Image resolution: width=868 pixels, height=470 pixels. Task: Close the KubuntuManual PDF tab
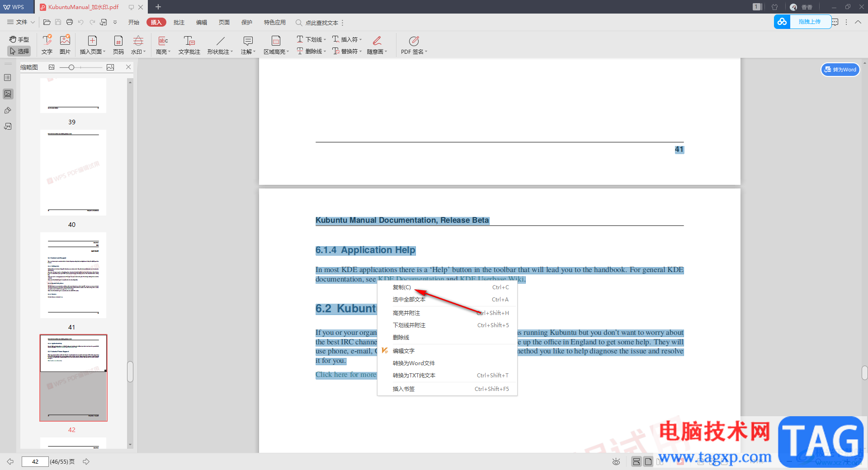[x=141, y=7]
